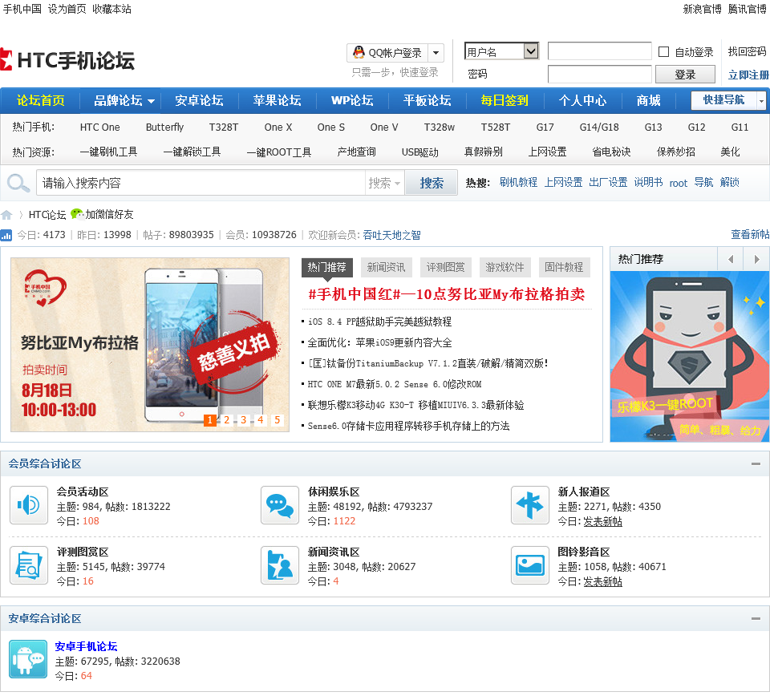Click the home icon in breadcrumb
The image size is (770, 700).
coord(6,215)
